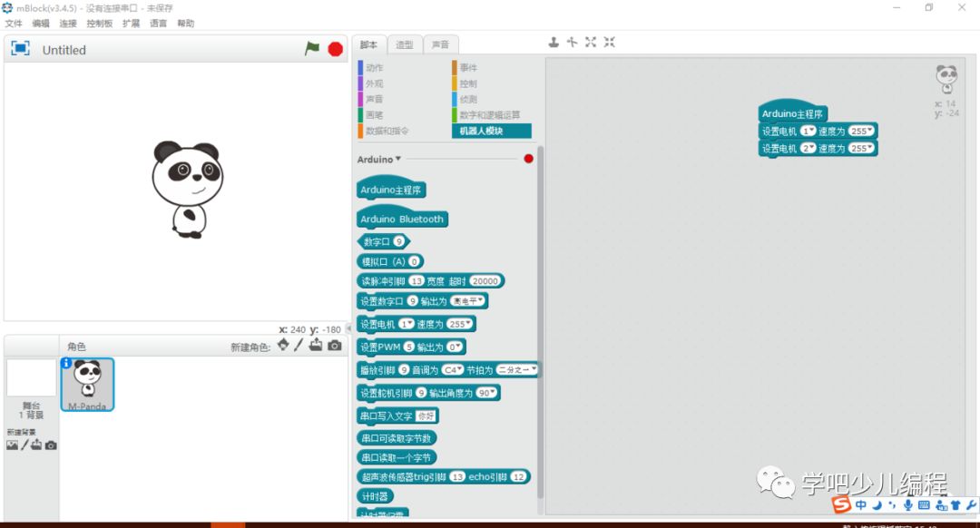Open the Sogou skin shirt icon
Viewport: 980px width, 528px height.
click(x=955, y=505)
